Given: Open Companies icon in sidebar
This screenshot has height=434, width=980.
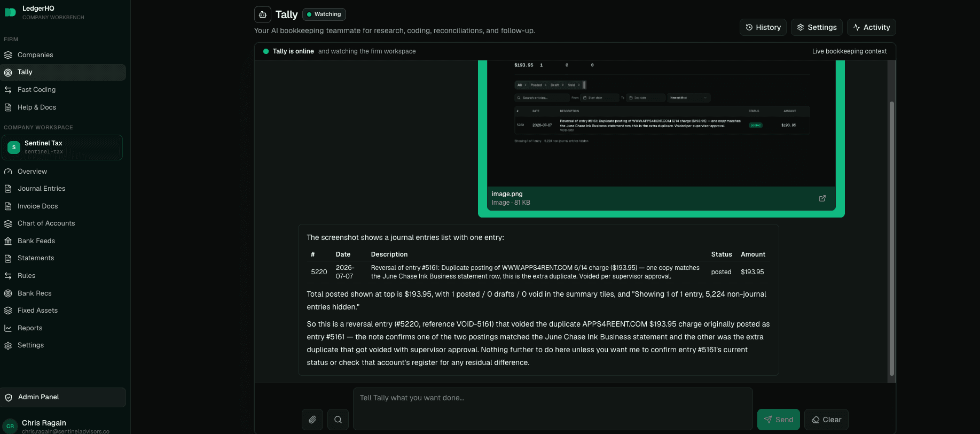Looking at the screenshot, I should pos(8,55).
